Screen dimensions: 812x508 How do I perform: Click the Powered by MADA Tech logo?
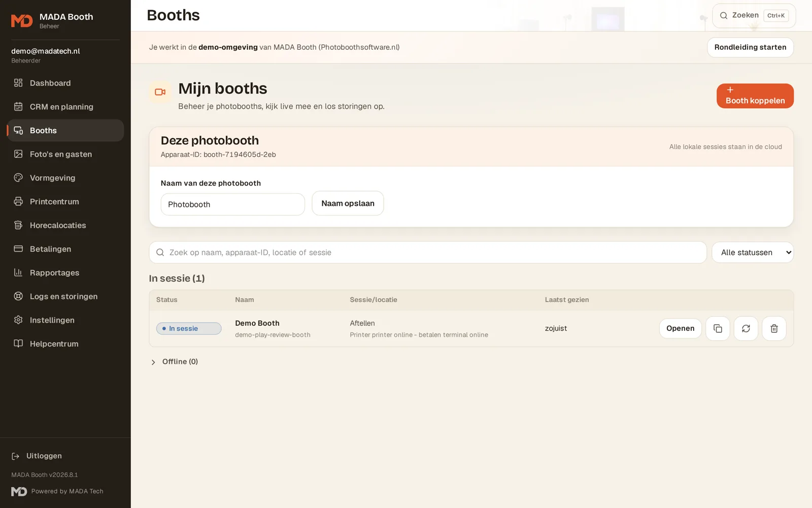tap(19, 491)
